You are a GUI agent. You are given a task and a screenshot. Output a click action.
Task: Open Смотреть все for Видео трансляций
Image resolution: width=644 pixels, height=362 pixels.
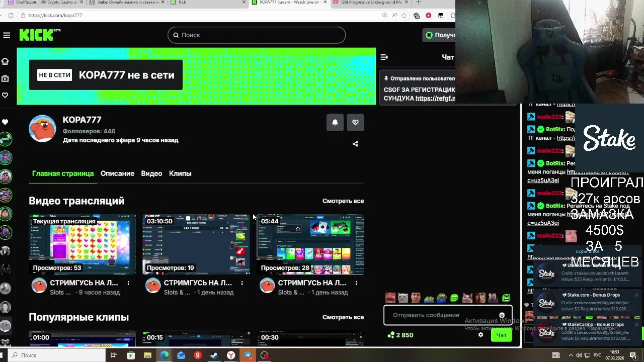(x=343, y=201)
